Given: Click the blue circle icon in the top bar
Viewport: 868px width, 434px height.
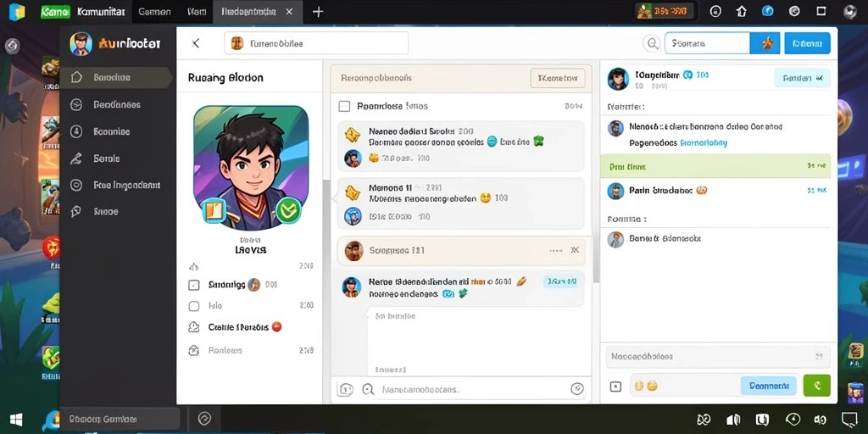Looking at the screenshot, I should coord(768,11).
